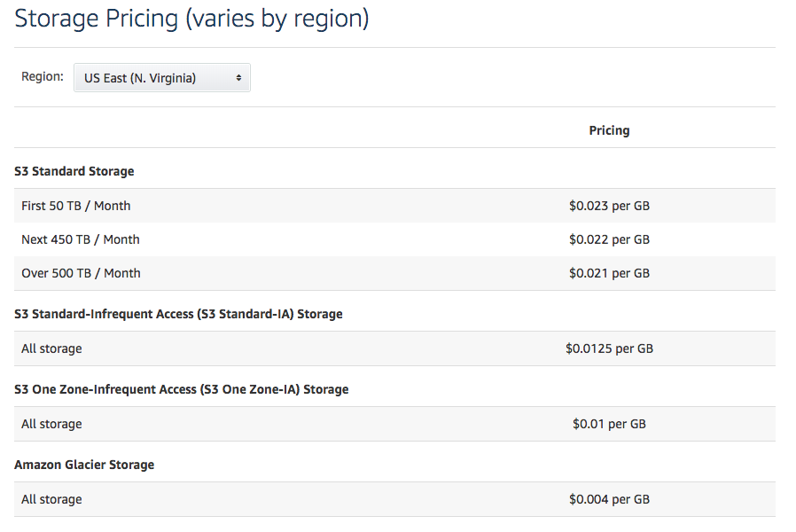Select the Over 500 TB / Month row
Screen dimensions: 796x532
point(81,273)
